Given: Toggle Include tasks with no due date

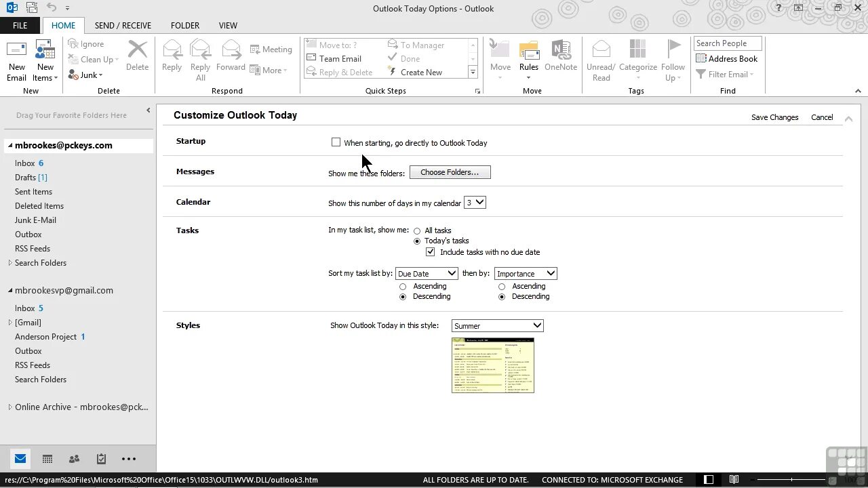Looking at the screenshot, I should [431, 252].
